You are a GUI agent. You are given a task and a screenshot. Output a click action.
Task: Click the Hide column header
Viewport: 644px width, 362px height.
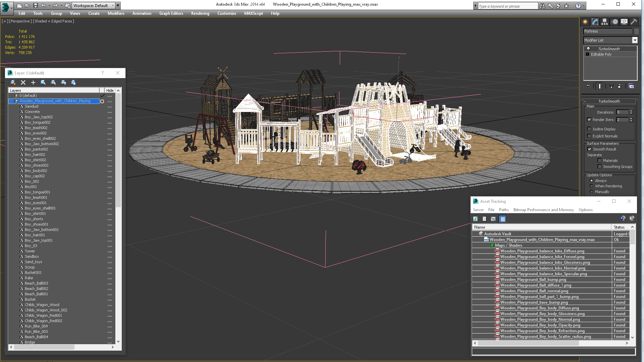(110, 90)
